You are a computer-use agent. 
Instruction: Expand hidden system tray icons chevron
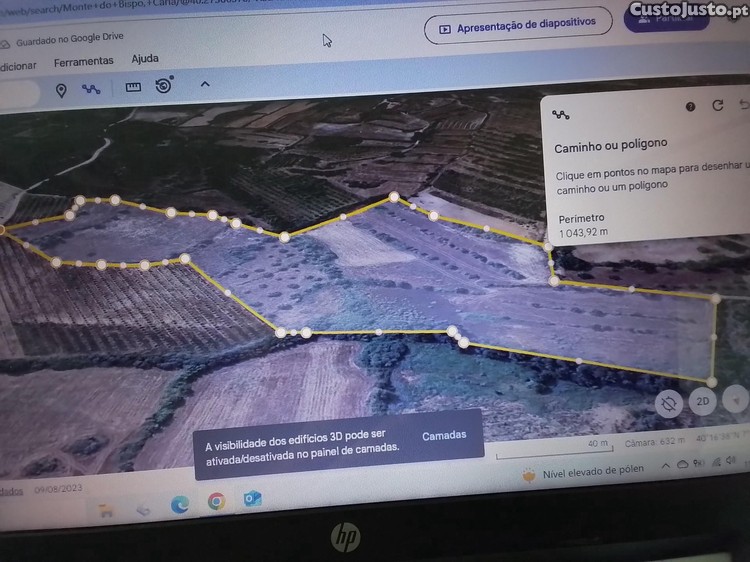click(665, 466)
